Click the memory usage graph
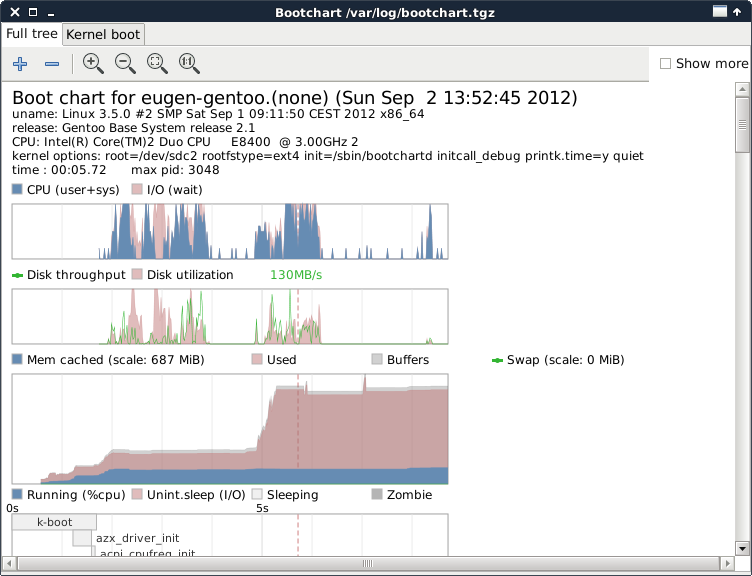Viewport: 752px width, 576px height. pos(230,429)
